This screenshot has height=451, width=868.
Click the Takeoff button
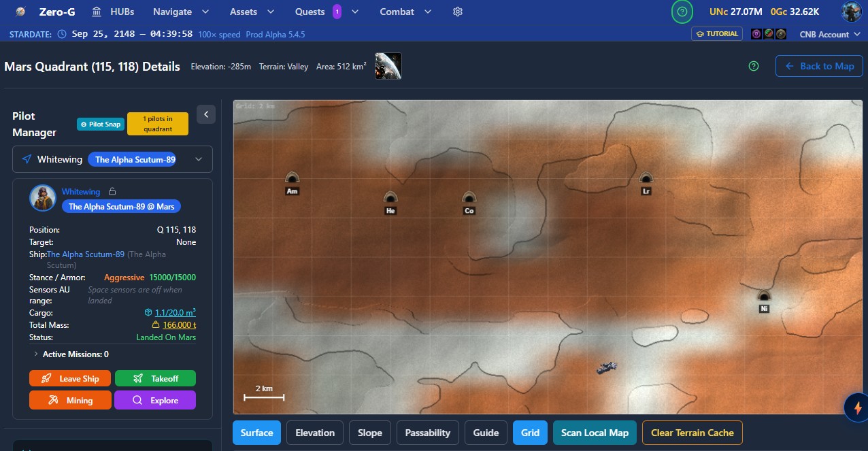coord(155,378)
